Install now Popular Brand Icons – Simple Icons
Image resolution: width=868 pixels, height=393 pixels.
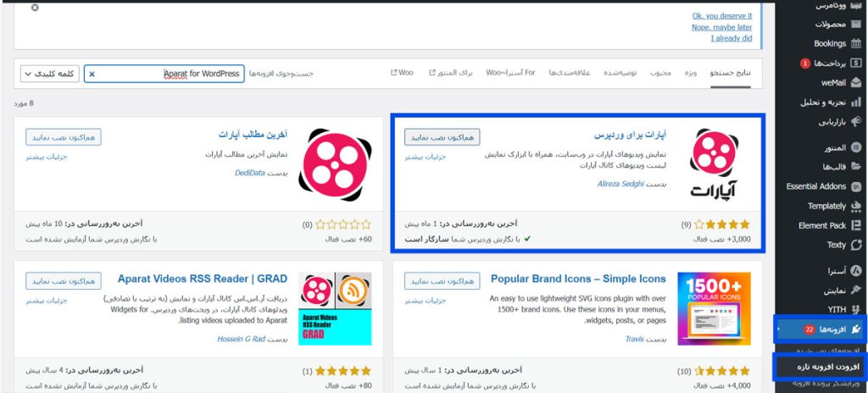pos(442,281)
